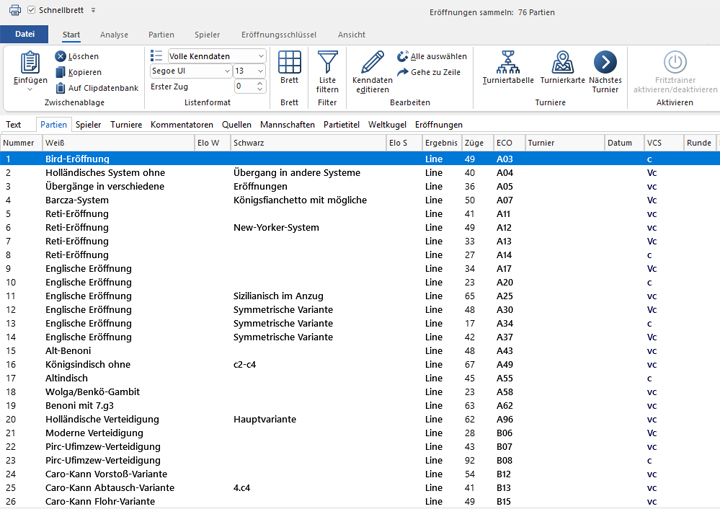
Task: Open the font size 13 dropdown
Action: [x=260, y=72]
